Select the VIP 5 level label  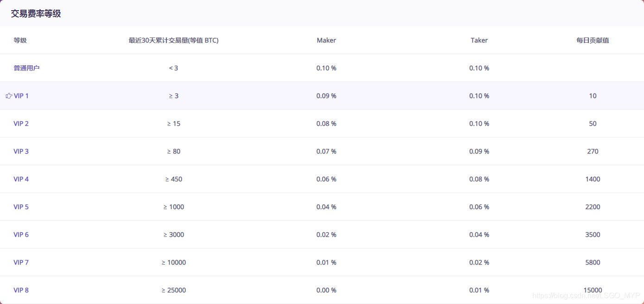click(x=21, y=207)
